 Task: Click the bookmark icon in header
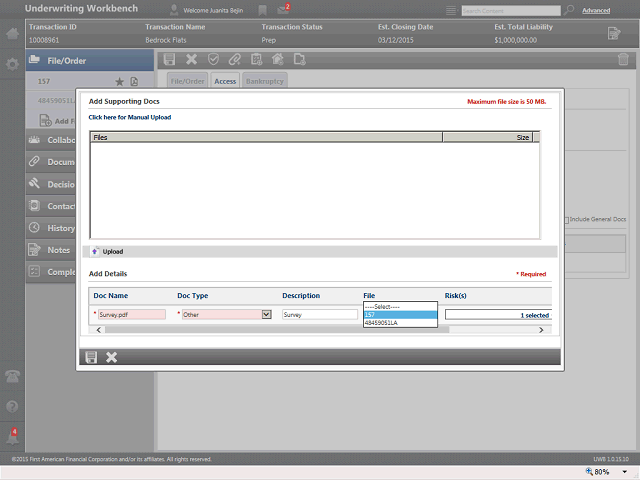click(262, 10)
